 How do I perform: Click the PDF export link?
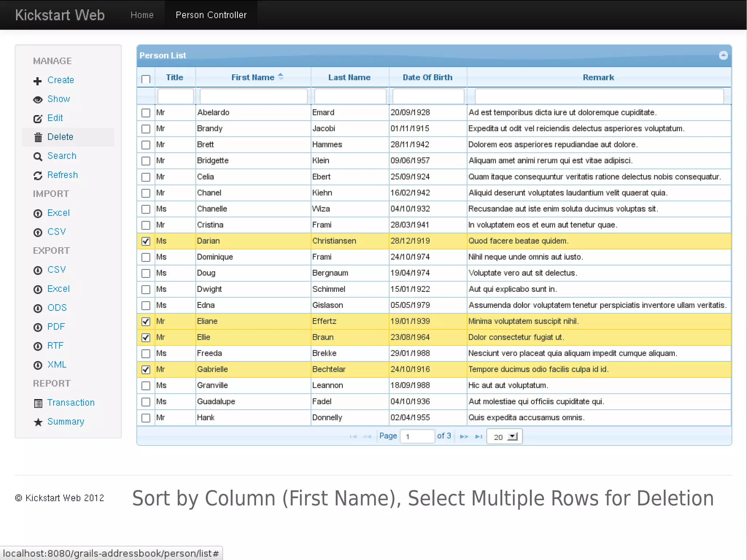pyautogui.click(x=56, y=327)
